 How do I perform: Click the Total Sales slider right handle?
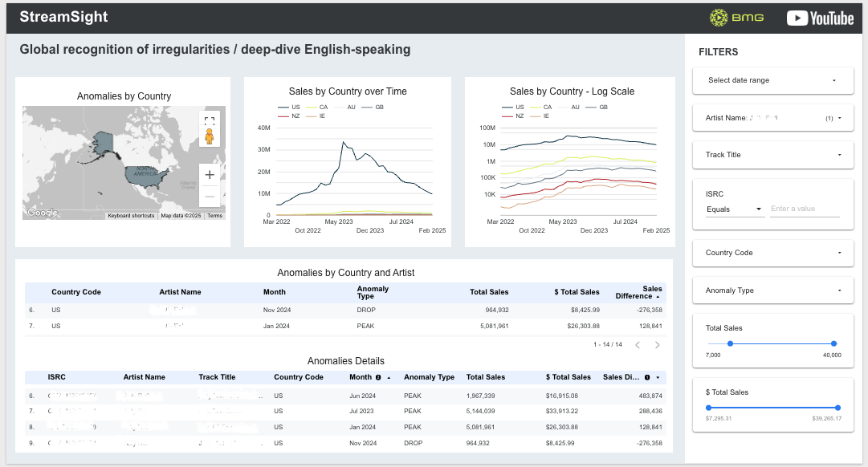tap(834, 343)
